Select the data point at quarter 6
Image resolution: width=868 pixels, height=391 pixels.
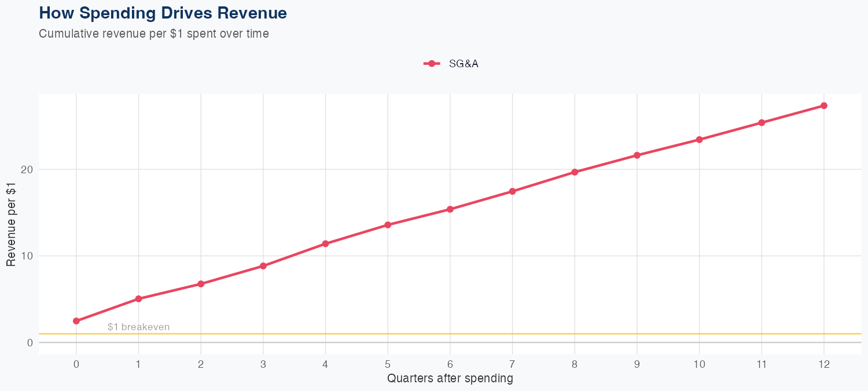pos(450,209)
